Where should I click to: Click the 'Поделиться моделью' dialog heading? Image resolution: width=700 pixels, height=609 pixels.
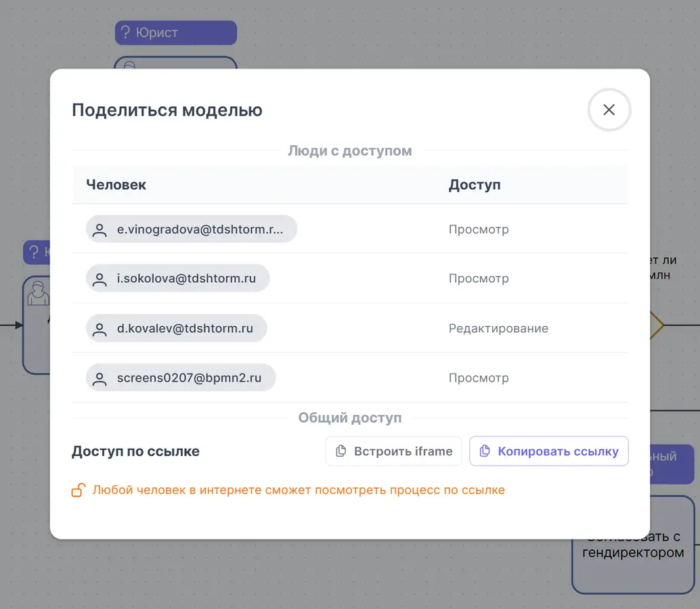[x=167, y=110]
